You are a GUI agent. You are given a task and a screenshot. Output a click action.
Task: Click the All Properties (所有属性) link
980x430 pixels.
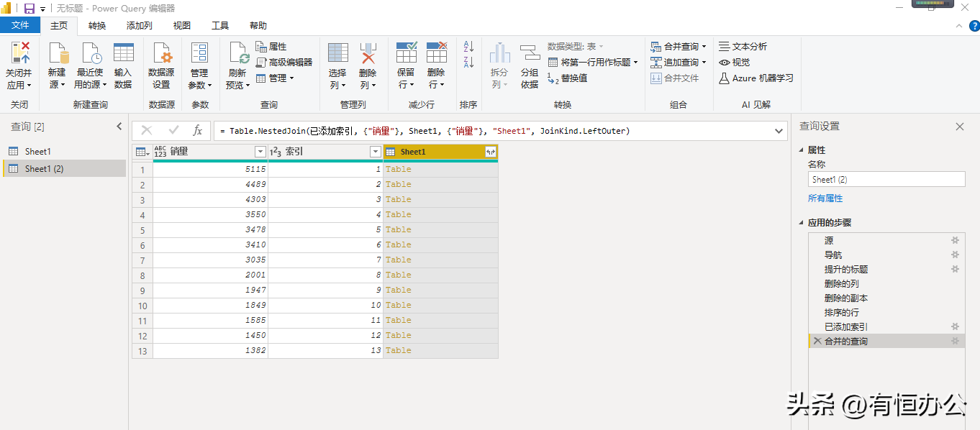[825, 198]
